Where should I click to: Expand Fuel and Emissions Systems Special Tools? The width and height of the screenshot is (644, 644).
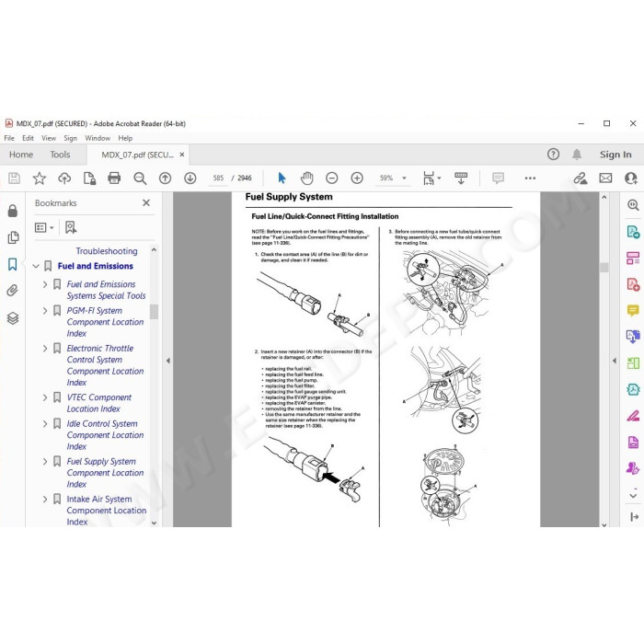click(45, 284)
